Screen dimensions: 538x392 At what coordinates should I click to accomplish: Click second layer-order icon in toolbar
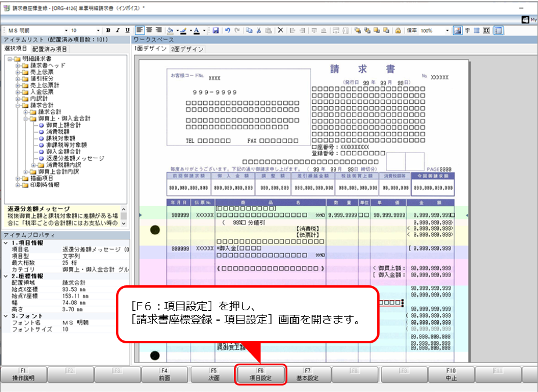pos(367,31)
